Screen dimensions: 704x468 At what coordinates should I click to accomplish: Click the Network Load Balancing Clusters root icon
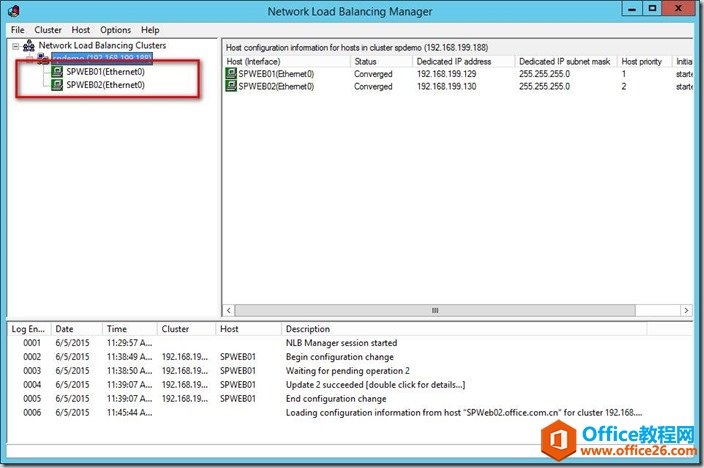(29, 45)
